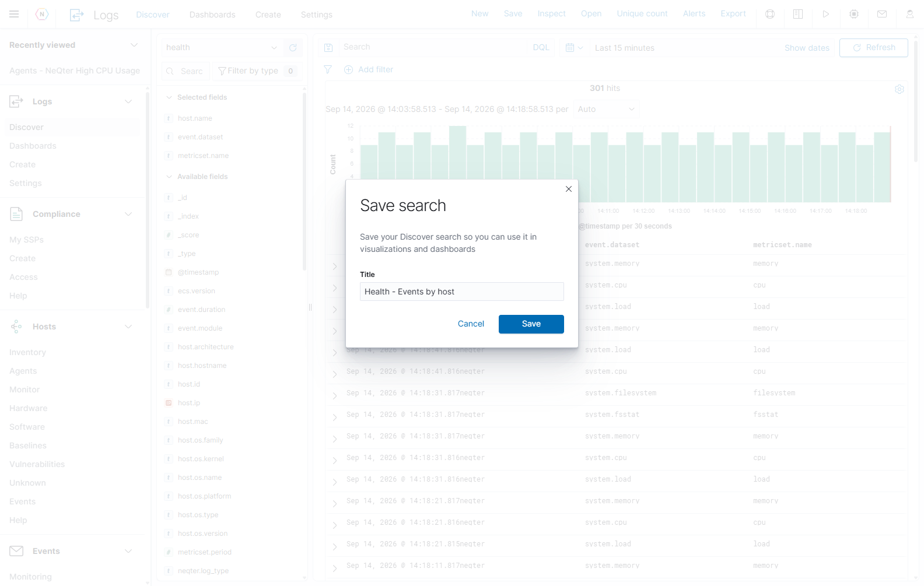924x586 pixels.
Task: Collapse the Selected fields list
Action: coord(169,97)
